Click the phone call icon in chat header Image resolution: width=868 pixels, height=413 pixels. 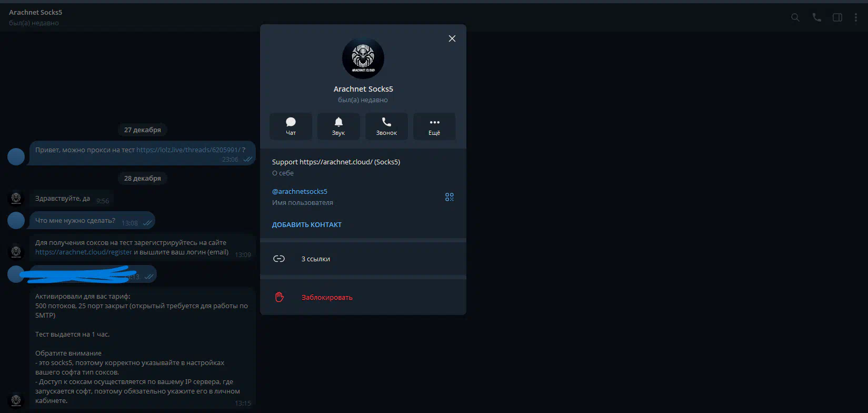(816, 17)
